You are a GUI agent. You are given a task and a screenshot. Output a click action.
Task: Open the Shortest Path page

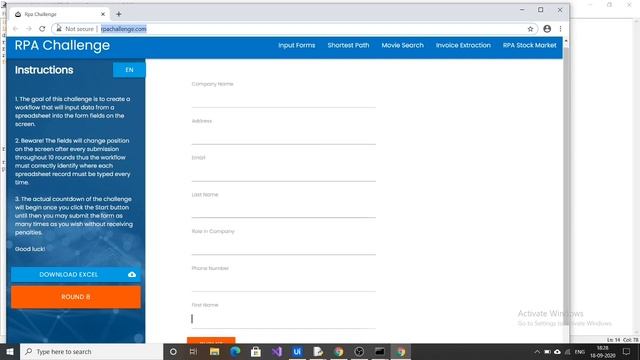348,45
